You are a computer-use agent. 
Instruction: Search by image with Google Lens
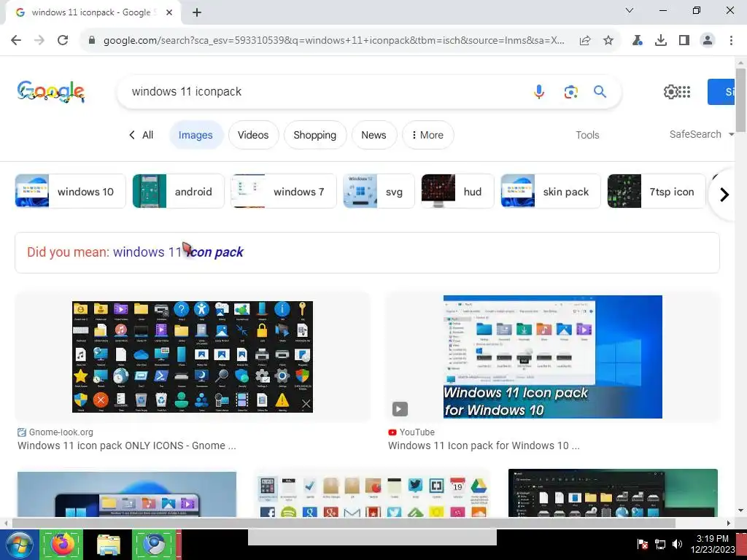(570, 92)
